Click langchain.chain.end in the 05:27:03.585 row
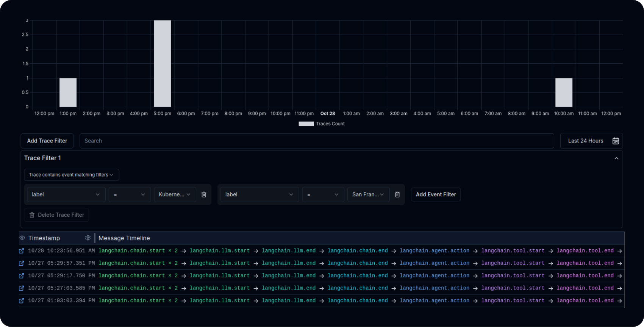The image size is (644, 327). tap(358, 288)
